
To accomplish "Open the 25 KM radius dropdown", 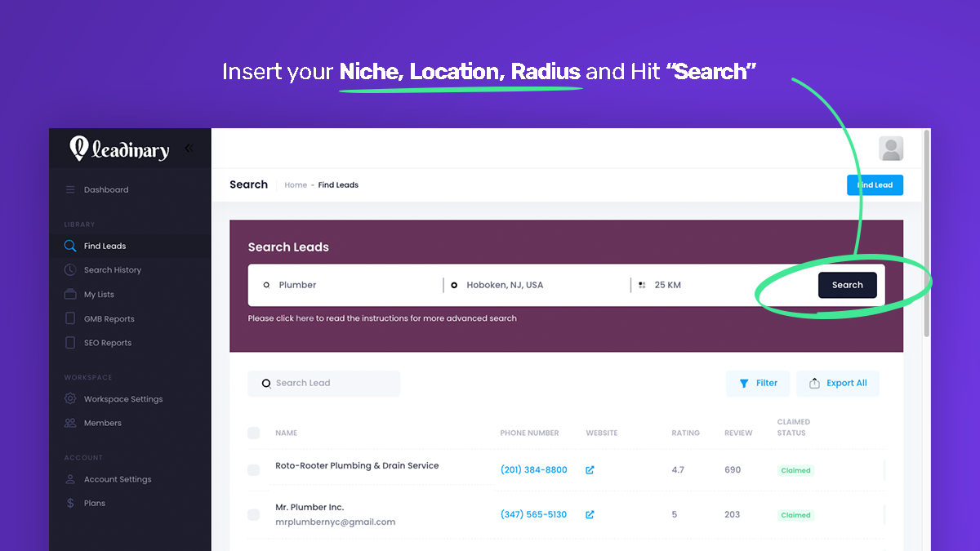I will click(x=694, y=286).
